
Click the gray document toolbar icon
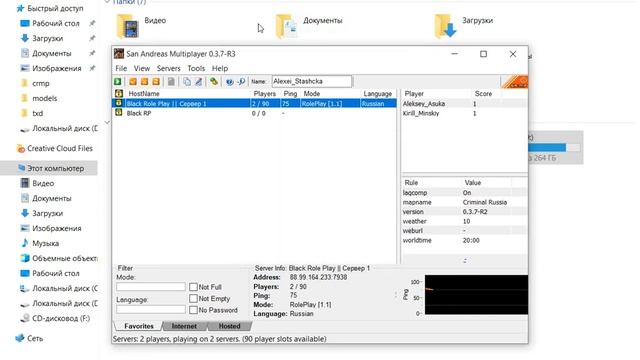[x=171, y=82]
